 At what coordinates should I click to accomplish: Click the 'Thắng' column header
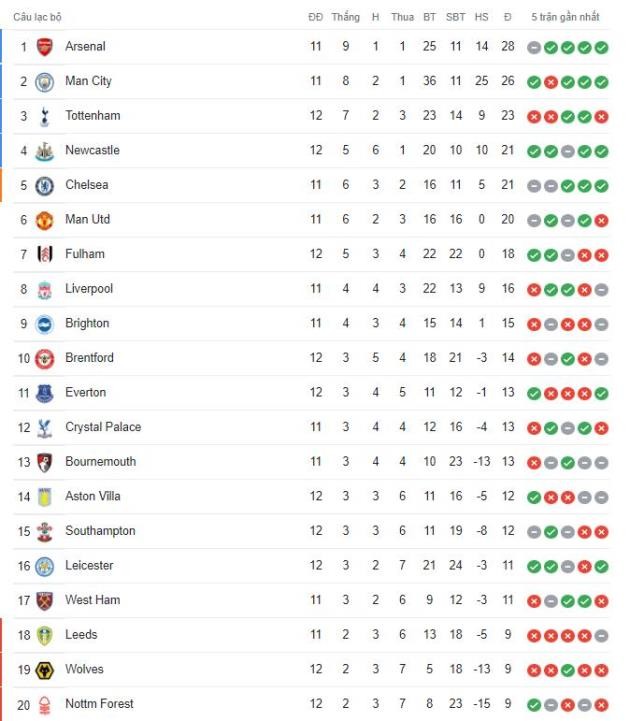tap(345, 17)
